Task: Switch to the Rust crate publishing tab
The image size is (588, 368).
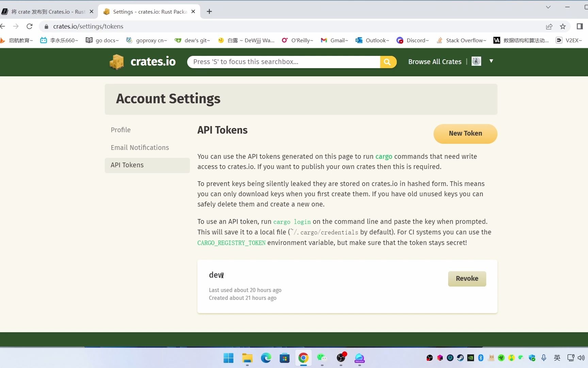Action: click(x=48, y=12)
